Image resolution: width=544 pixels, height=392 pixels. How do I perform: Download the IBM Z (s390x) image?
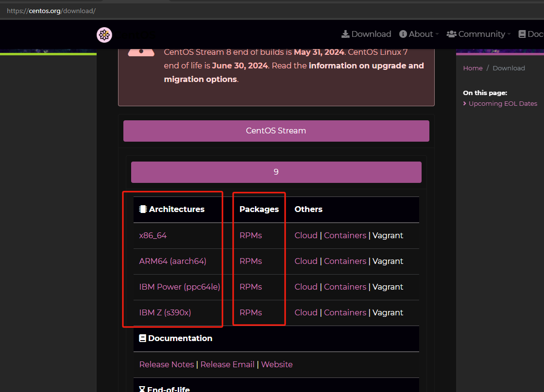tap(165, 312)
